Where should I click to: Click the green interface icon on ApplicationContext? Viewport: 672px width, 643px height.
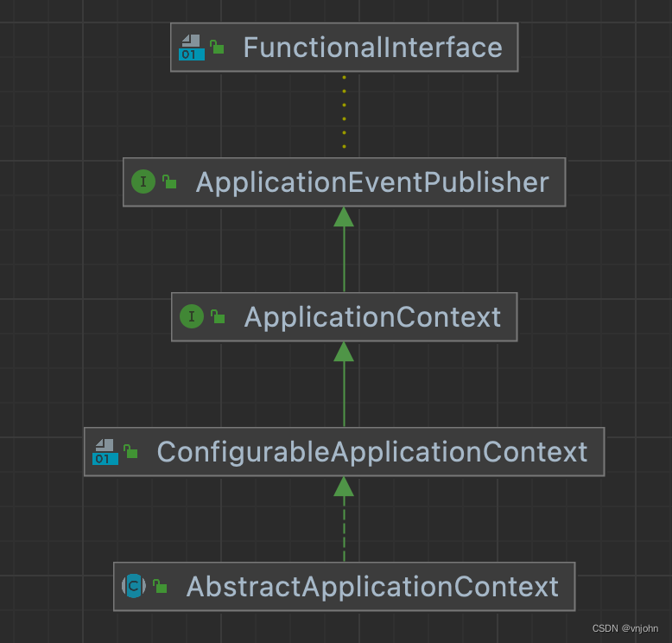click(x=192, y=317)
